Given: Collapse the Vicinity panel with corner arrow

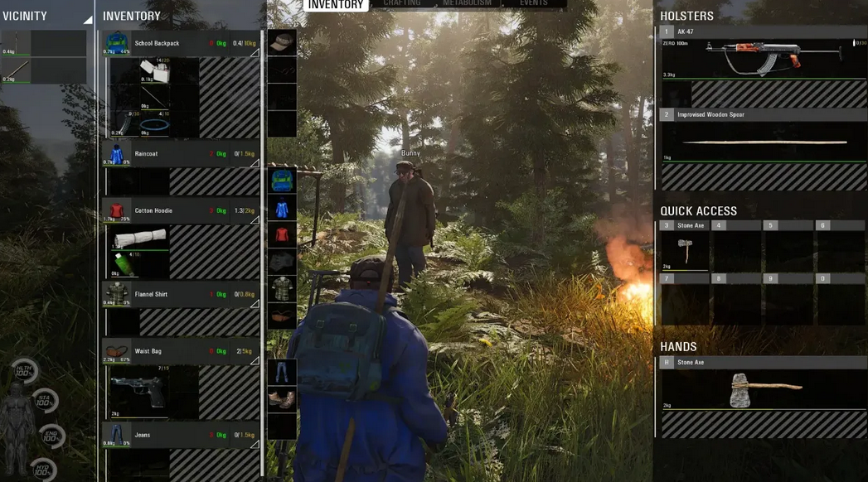Looking at the screenshot, I should [88, 19].
